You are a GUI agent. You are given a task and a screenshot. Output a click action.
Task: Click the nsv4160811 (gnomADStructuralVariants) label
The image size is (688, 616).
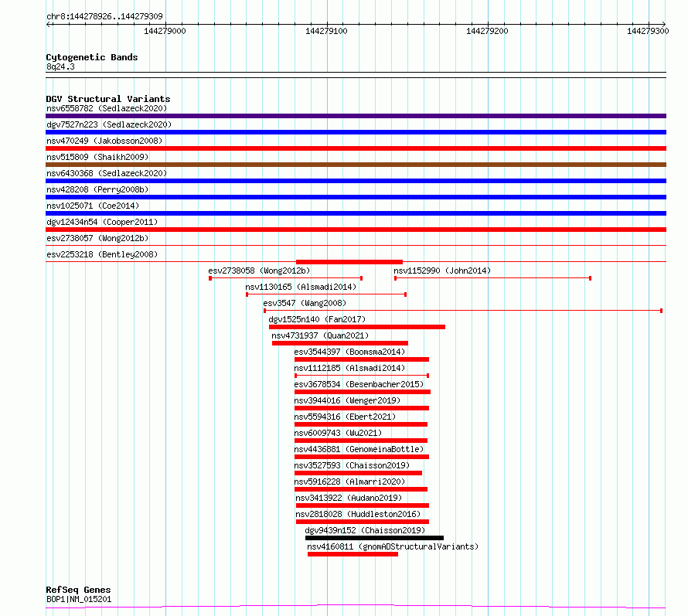(392, 546)
